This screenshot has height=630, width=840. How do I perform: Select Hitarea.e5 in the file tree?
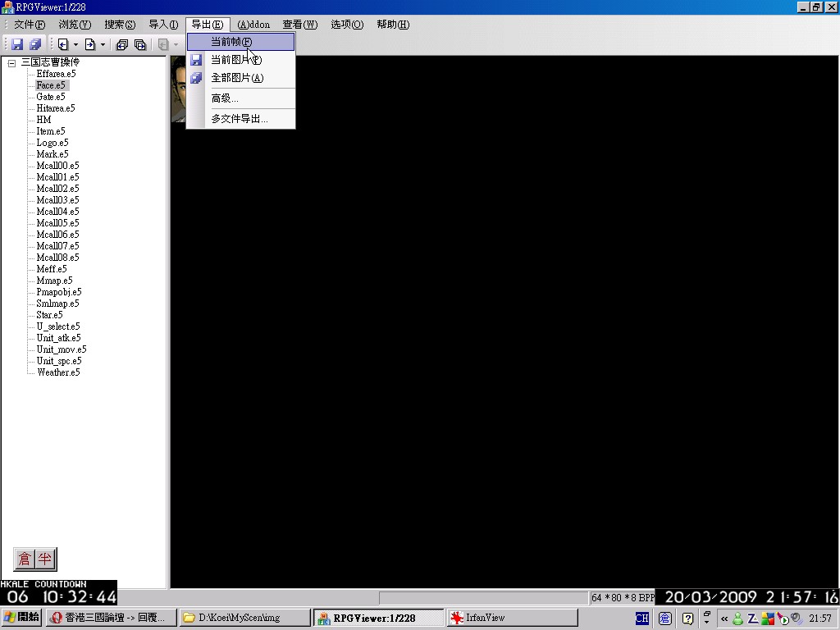click(x=56, y=108)
